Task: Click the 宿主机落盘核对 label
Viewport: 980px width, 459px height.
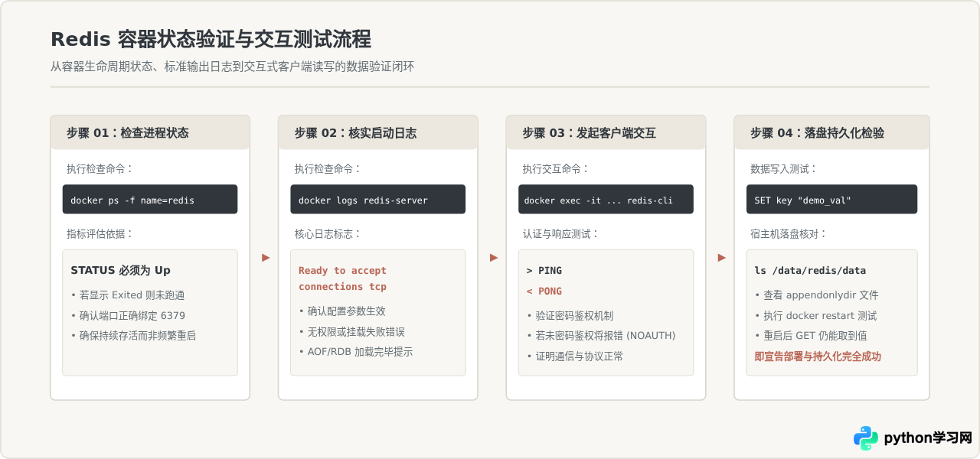Action: click(789, 234)
